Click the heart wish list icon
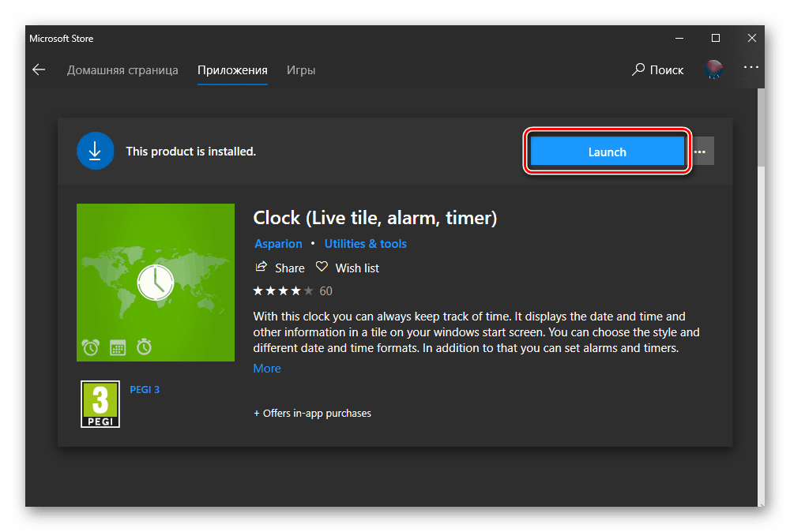The height and width of the screenshot is (532, 790). coord(322,267)
